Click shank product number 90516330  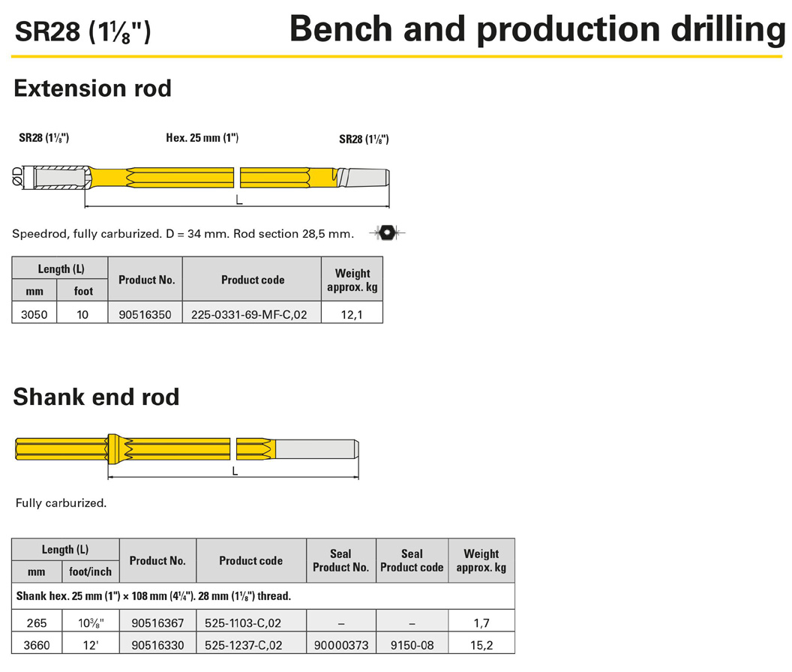[157, 645]
